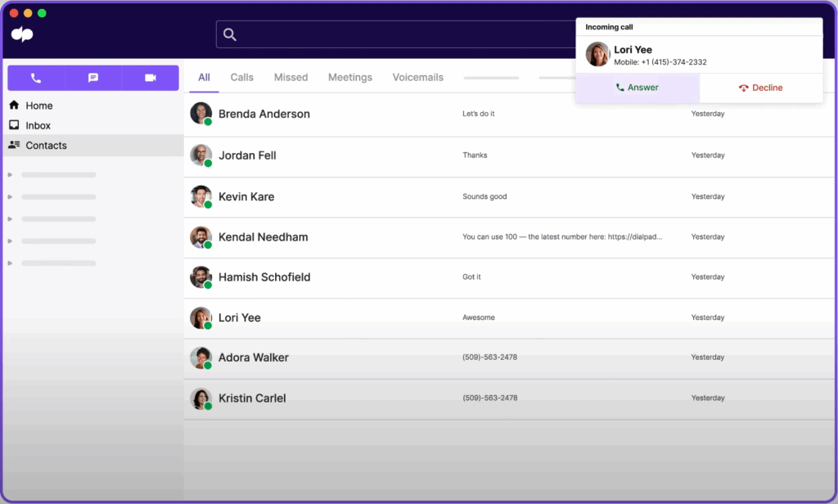Click Kendal Needham's avatar thumbnail
The width and height of the screenshot is (838, 504).
200,237
